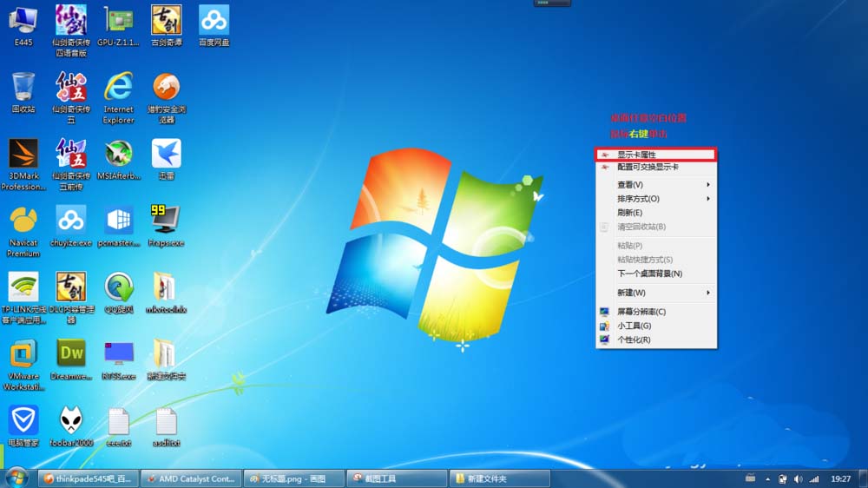Launch 3DMark Professional shortcut
This screenshot has width=868, height=488.
click(x=23, y=164)
